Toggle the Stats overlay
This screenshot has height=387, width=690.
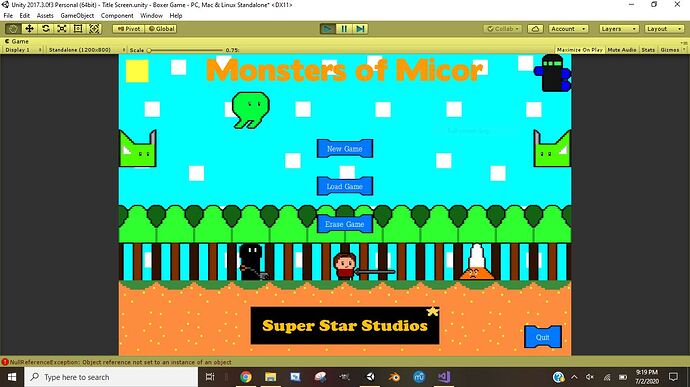tap(648, 50)
